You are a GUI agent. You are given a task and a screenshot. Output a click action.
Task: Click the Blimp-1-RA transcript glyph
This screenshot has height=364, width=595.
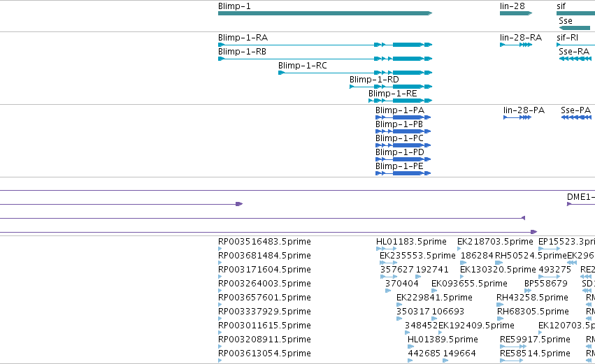pos(325,45)
